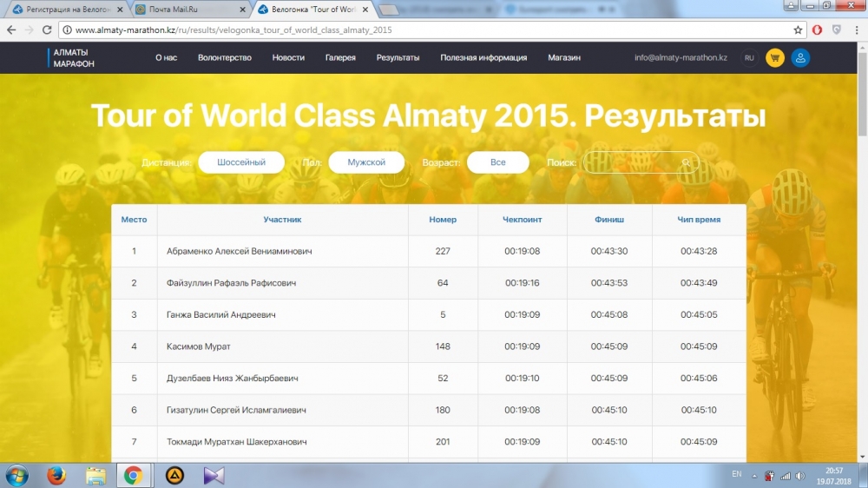Open the Дистанция dropdown showing Шоссейный

click(x=240, y=162)
